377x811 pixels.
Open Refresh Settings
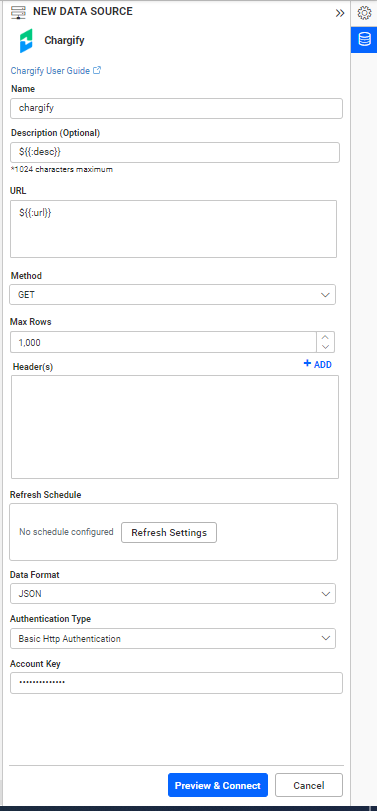[x=169, y=533]
